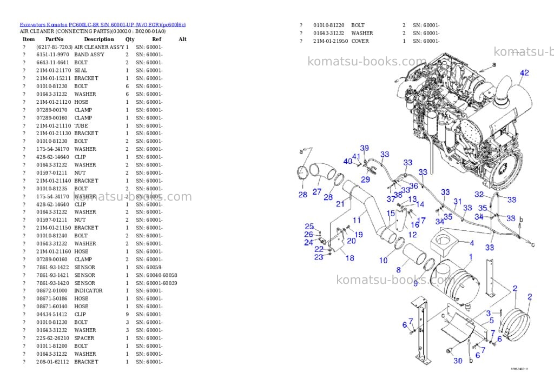Image resolution: width=554 pixels, height=392 pixels.
Task: Click callout 21 on the diagram
Action: [x=340, y=204]
